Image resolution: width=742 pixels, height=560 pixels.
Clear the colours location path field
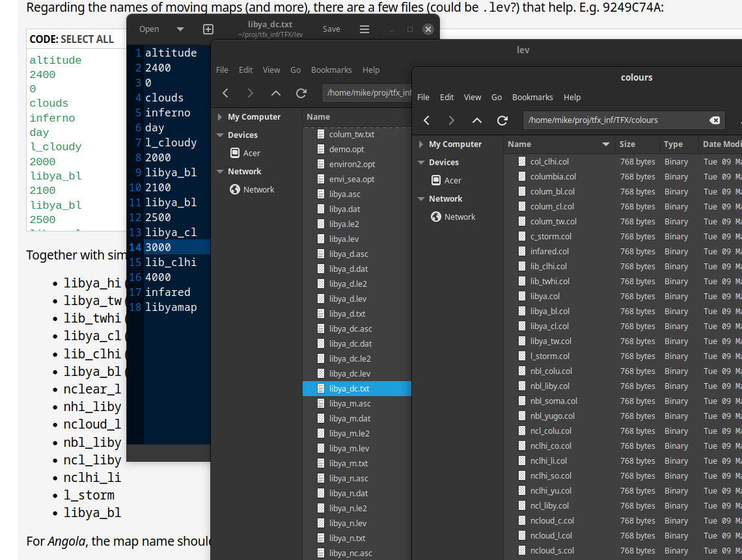click(714, 120)
